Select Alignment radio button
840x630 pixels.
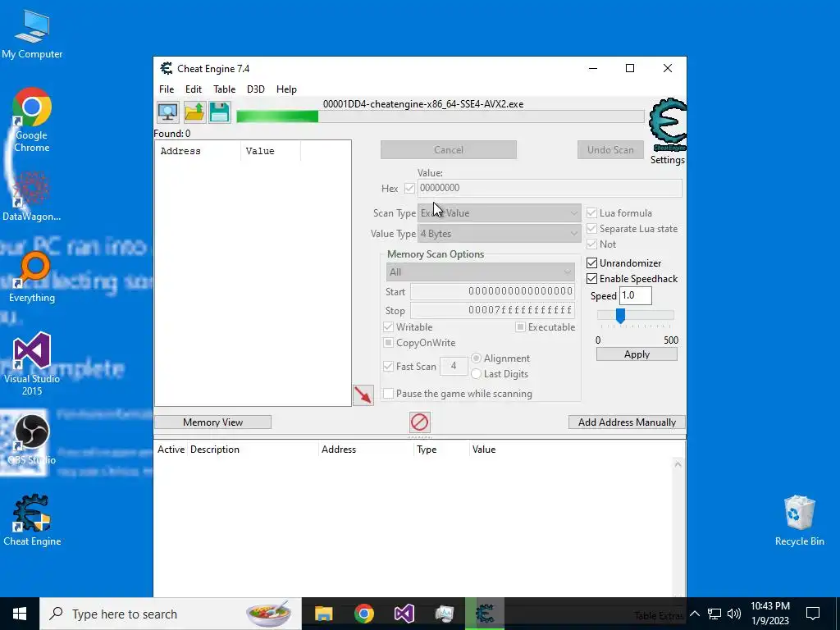click(x=476, y=358)
